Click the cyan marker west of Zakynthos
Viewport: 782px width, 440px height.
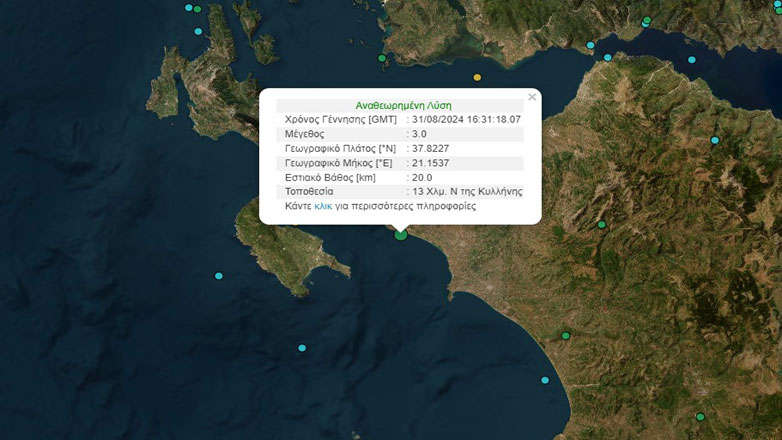click(219, 276)
